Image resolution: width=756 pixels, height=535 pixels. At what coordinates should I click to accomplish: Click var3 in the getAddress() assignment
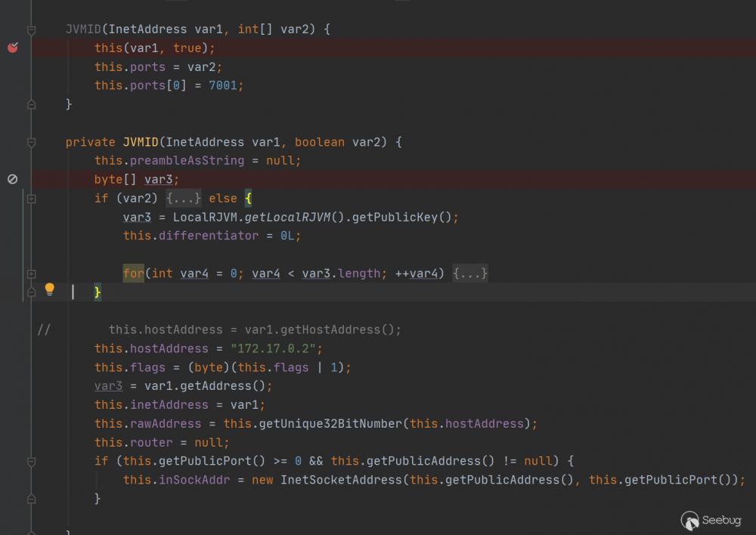pyautogui.click(x=108, y=386)
